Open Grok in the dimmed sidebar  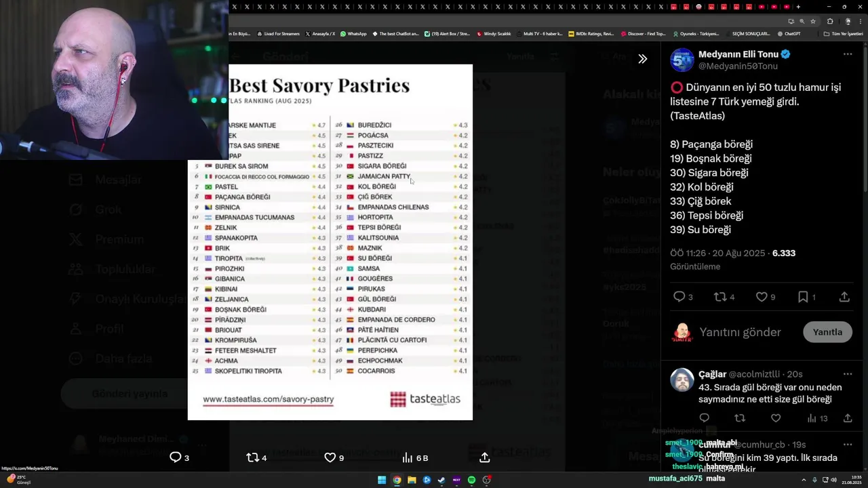(96, 209)
